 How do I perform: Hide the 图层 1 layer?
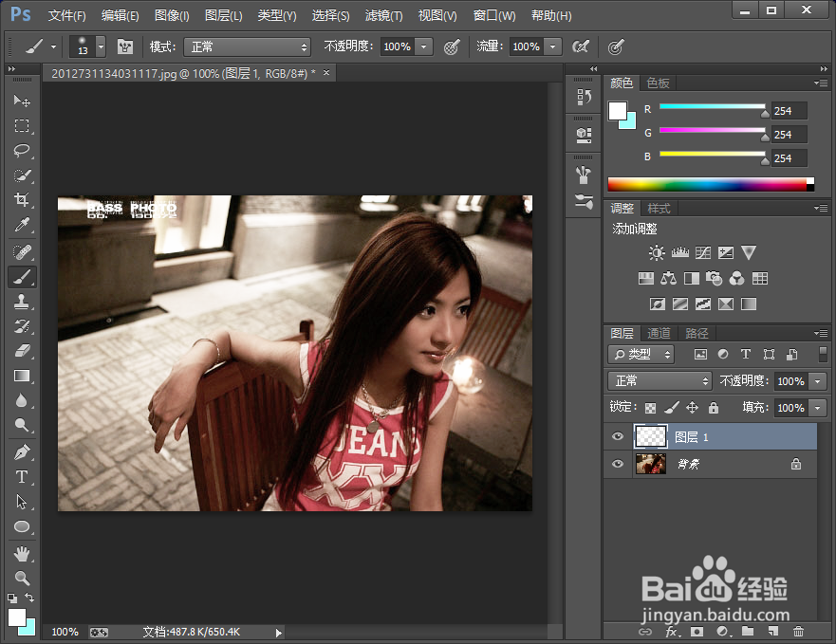(x=618, y=436)
